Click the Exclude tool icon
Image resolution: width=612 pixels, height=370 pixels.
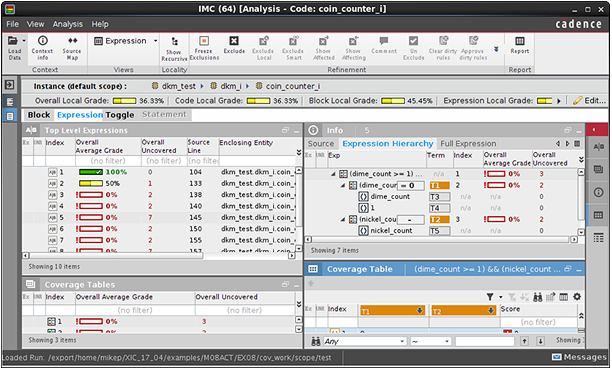[x=234, y=41]
